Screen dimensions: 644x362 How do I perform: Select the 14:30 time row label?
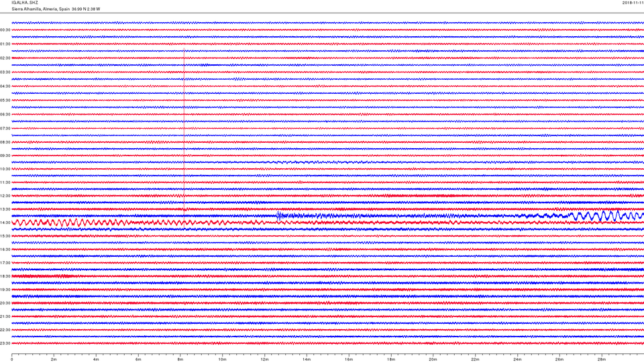point(5,223)
